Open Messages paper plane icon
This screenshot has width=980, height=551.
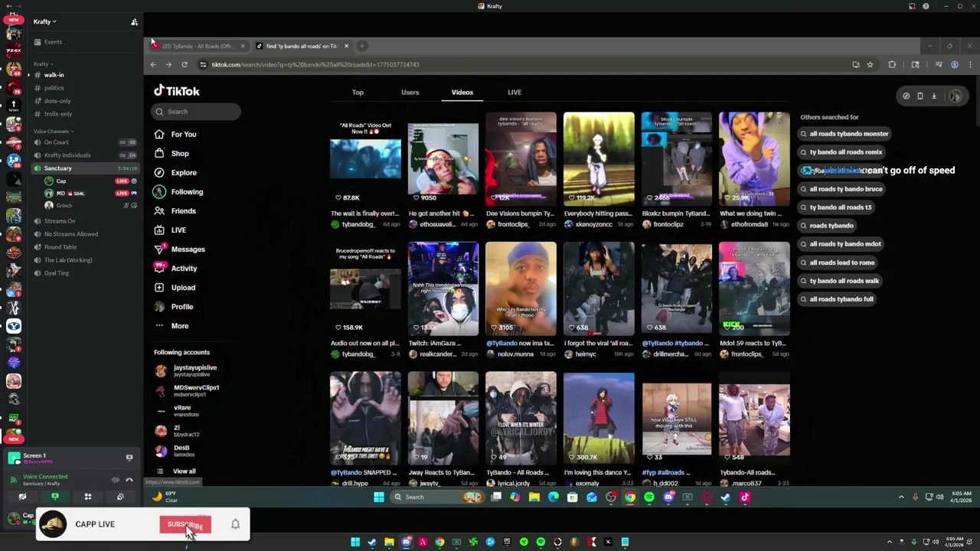[x=159, y=249]
